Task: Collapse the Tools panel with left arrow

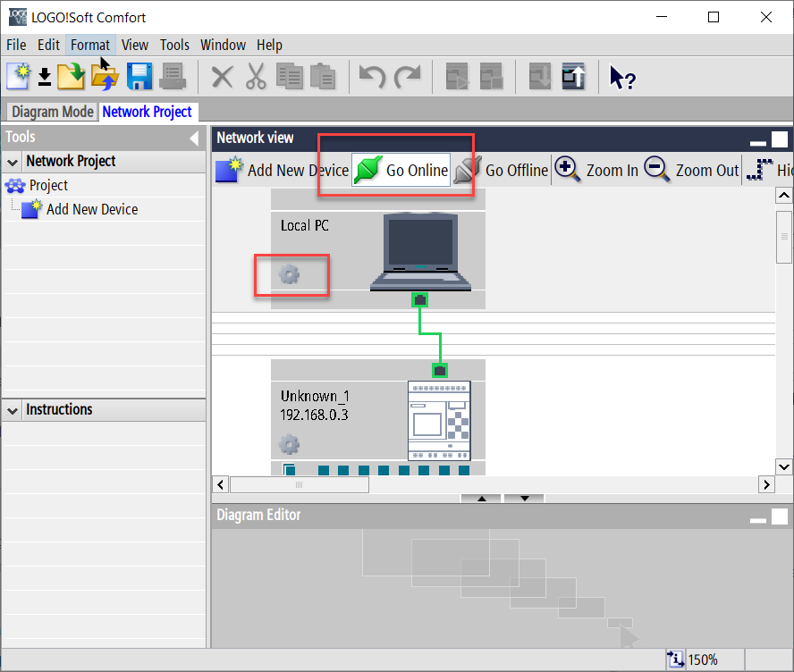Action: click(194, 139)
